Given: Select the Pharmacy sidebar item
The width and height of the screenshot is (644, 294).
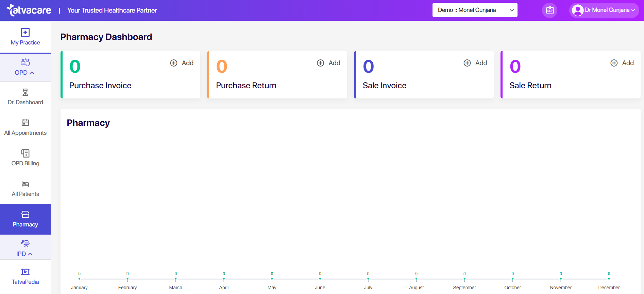Looking at the screenshot, I should point(25,219).
